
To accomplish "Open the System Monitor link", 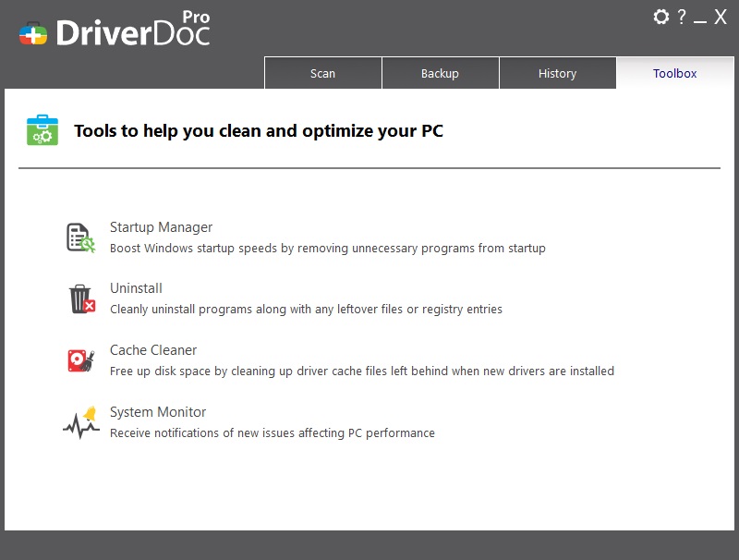I will pos(158,412).
